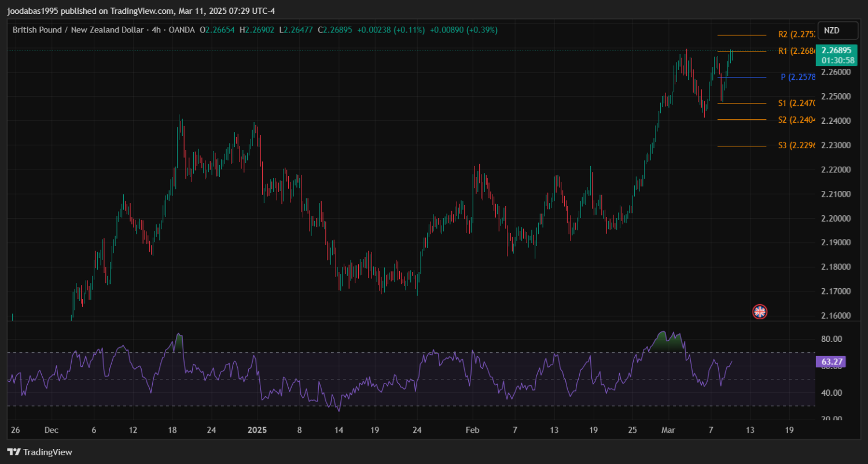Click the high value H2.26902
Image resolution: width=868 pixels, height=464 pixels.
[x=257, y=30]
